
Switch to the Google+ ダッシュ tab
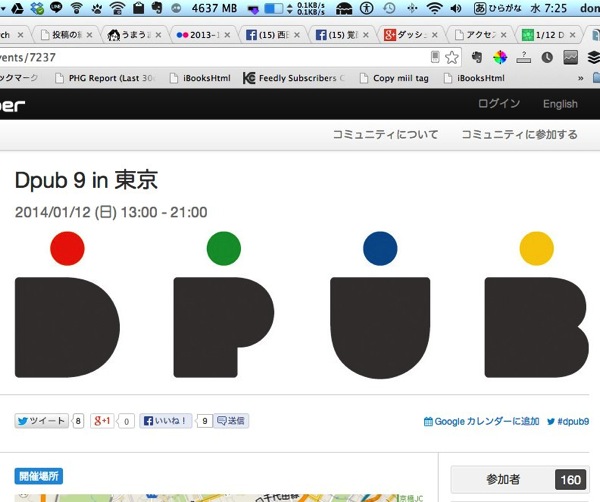pyautogui.click(x=411, y=35)
